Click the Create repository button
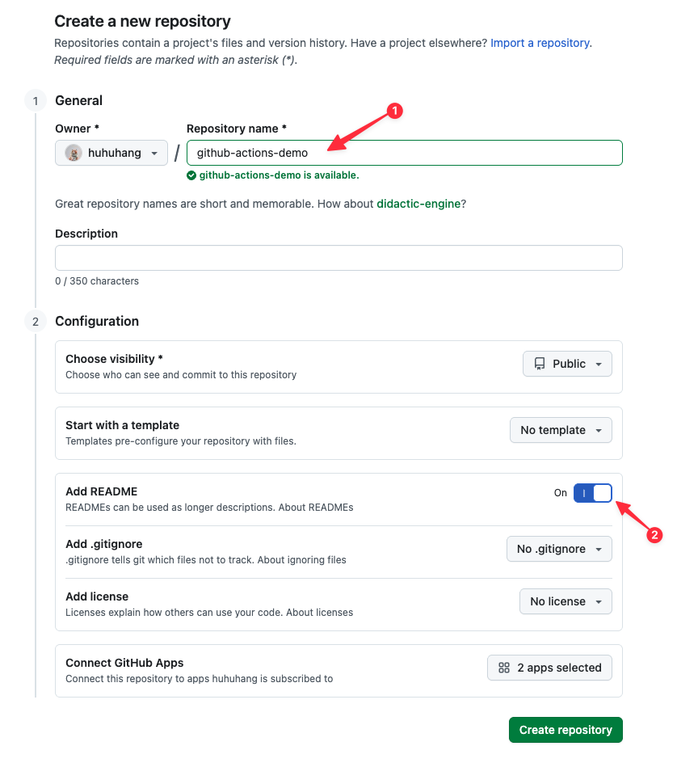The height and width of the screenshot is (784, 677). pyautogui.click(x=565, y=729)
